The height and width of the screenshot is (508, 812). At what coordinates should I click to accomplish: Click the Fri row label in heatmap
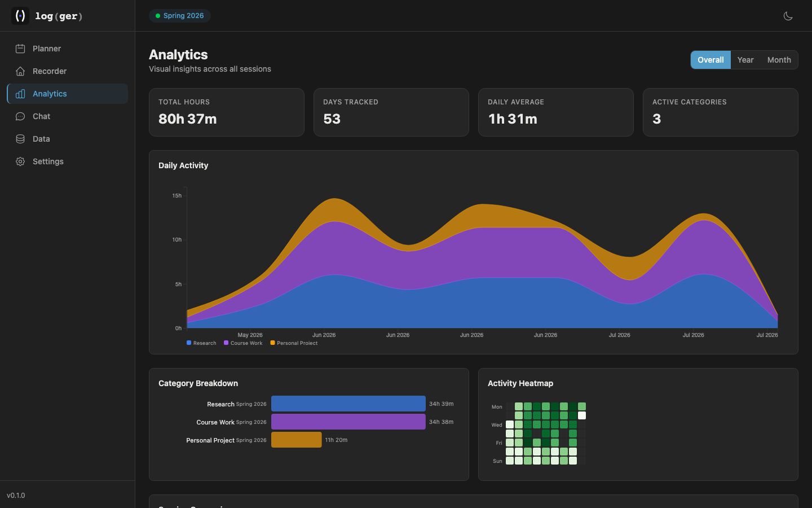499,443
